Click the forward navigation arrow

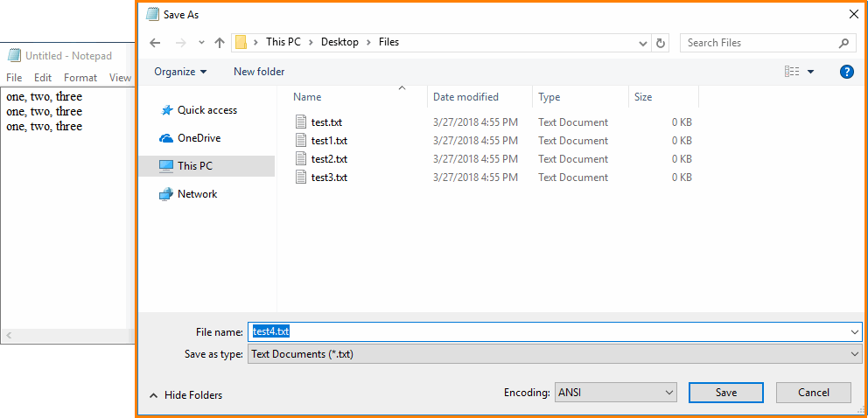pos(181,43)
